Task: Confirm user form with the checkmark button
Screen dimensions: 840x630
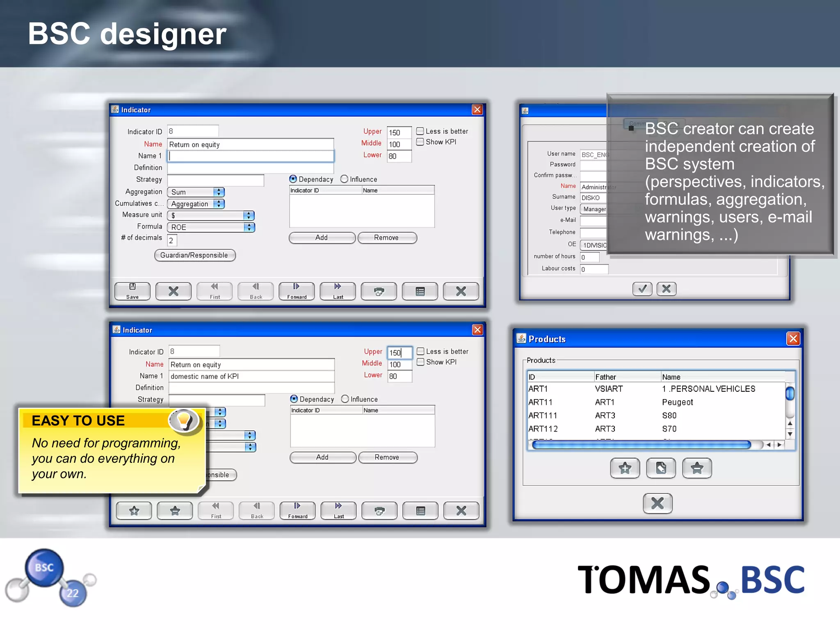Action: [642, 289]
